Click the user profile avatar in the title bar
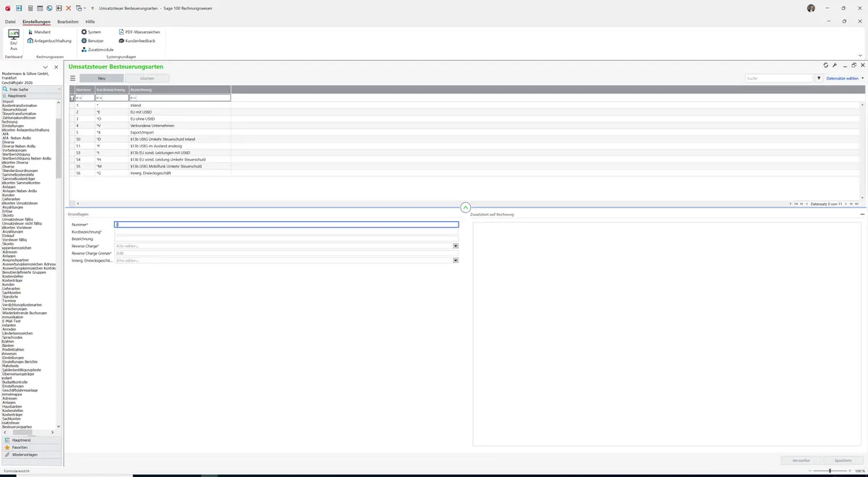 point(811,8)
